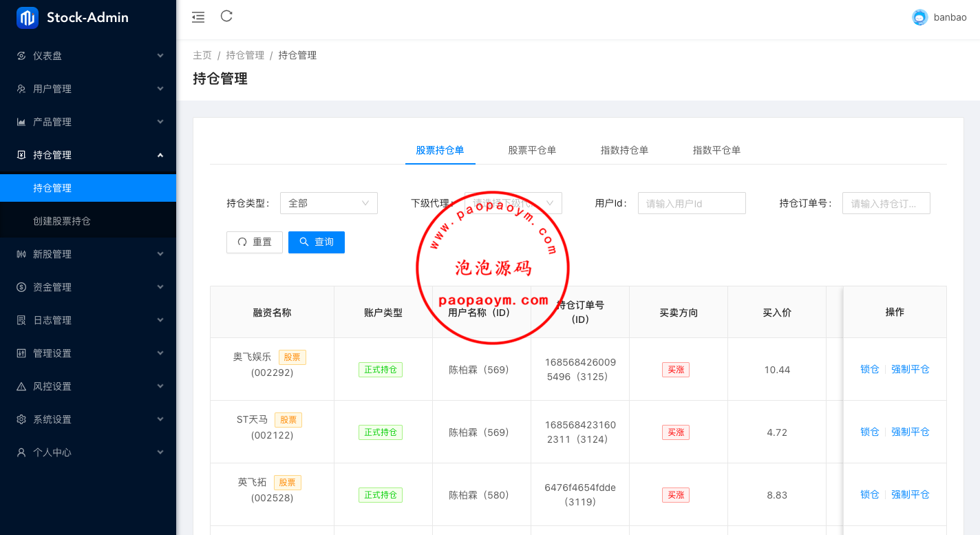This screenshot has height=535, width=980.
Task: Switch to the 指数持仓单 tab
Action: tap(624, 150)
